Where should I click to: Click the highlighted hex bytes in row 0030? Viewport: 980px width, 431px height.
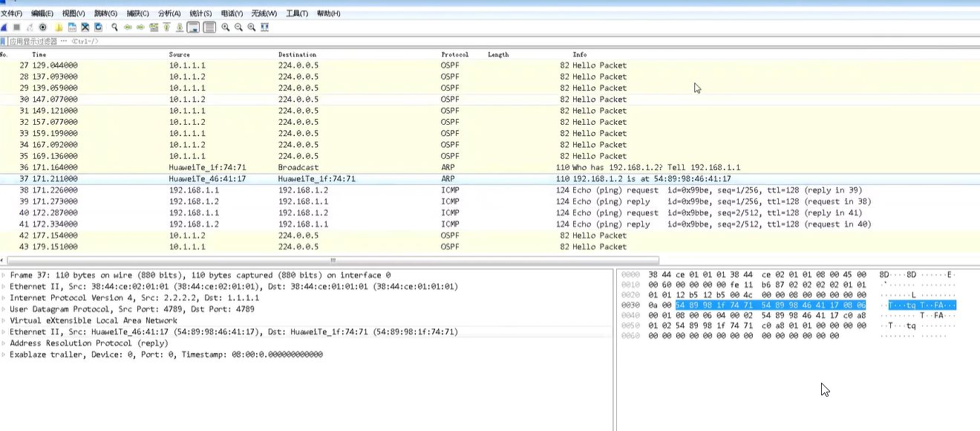point(771,305)
